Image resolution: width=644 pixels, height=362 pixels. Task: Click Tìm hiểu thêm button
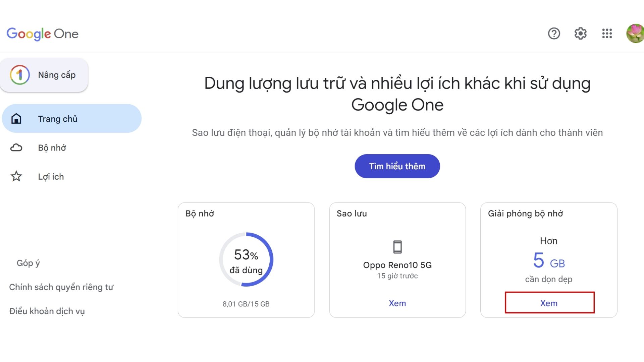397,166
